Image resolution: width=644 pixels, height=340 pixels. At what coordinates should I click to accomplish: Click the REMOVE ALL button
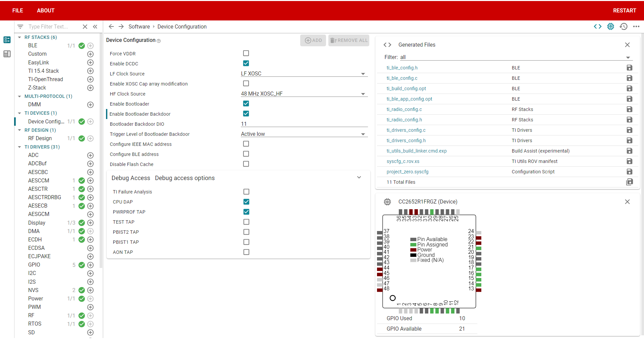coord(349,40)
